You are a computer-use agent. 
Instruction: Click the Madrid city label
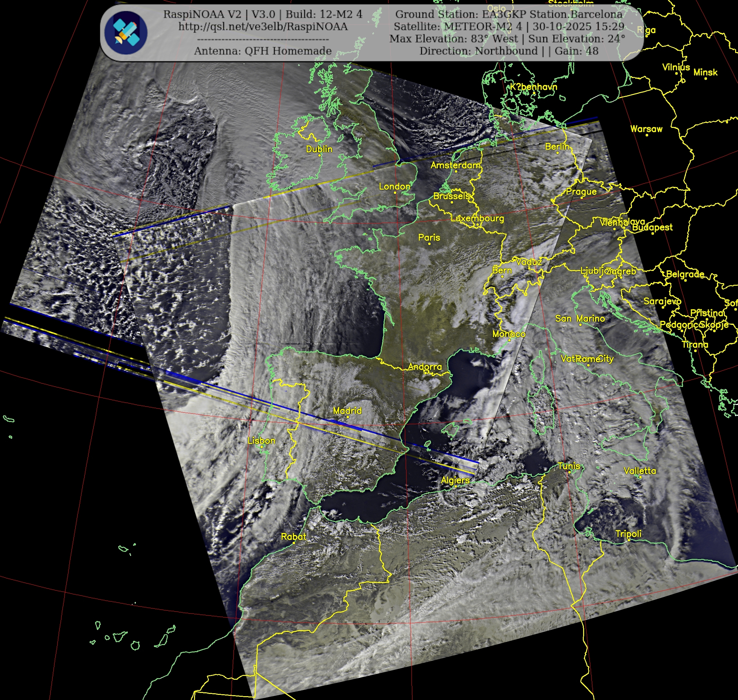point(347,410)
